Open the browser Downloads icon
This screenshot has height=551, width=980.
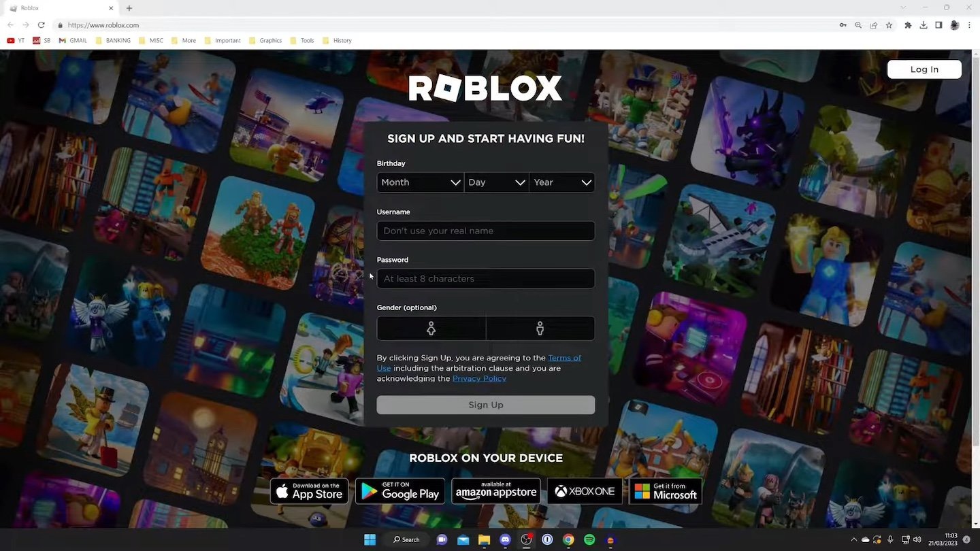point(924,25)
